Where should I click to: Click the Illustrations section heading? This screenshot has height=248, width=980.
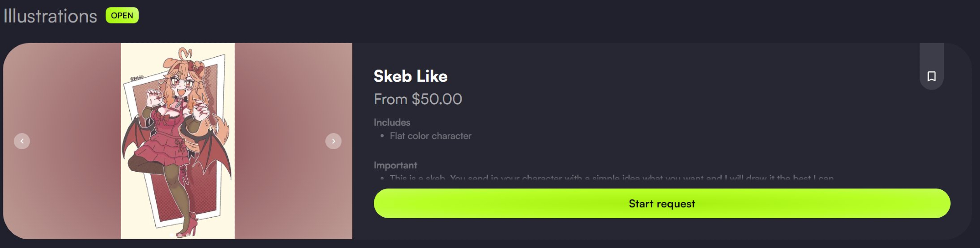pyautogui.click(x=50, y=16)
